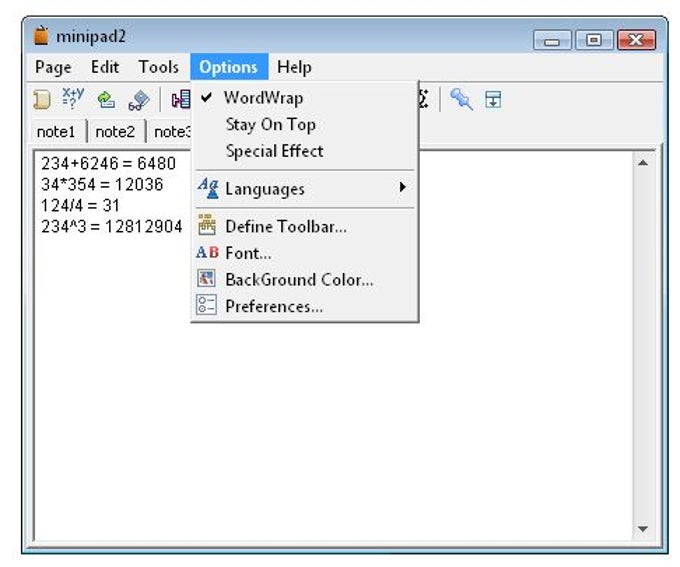The width and height of the screenshot is (680, 567).
Task: Maximize the minipad2 window
Action: click(594, 40)
